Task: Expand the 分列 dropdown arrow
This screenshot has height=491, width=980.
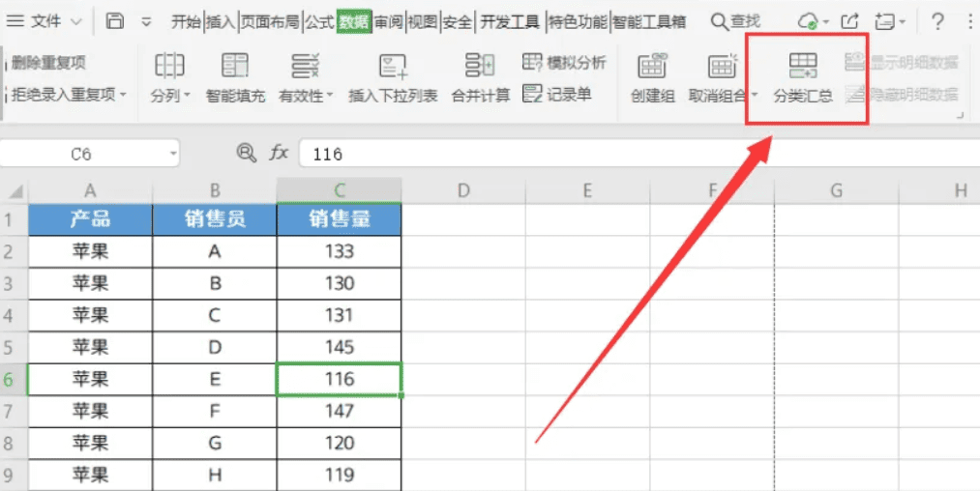Action: pyautogui.click(x=188, y=97)
